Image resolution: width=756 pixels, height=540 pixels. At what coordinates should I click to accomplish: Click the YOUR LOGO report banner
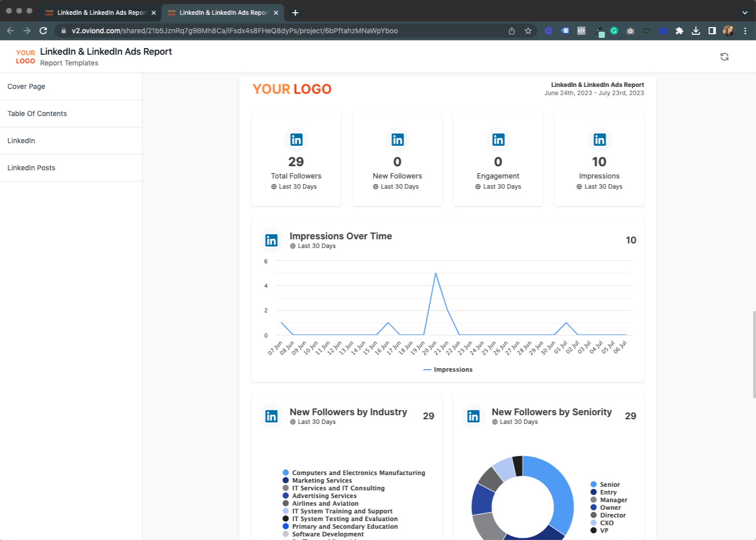(x=292, y=89)
